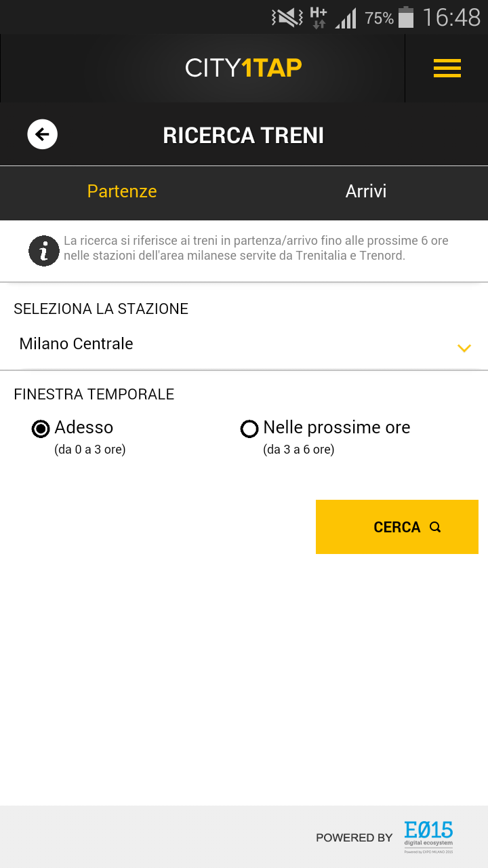This screenshot has width=488, height=868.
Task: Tap the Powered By text
Action: click(x=354, y=837)
